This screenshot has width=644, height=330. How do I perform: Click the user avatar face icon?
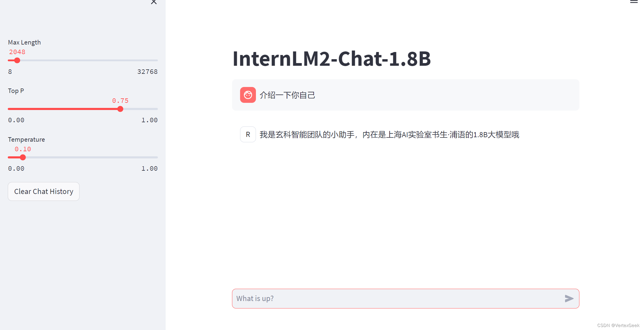click(248, 95)
